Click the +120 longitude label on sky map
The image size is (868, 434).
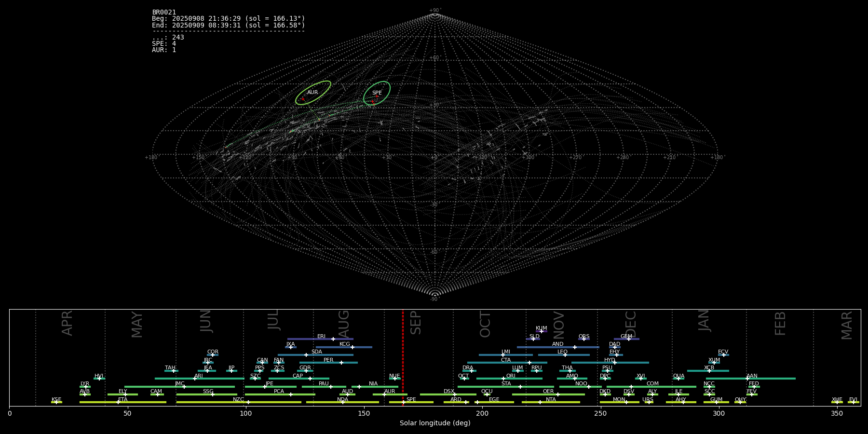(x=245, y=158)
